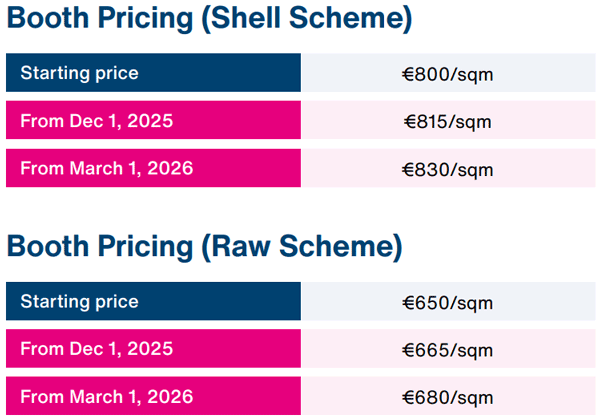Image resolution: width=600 pixels, height=417 pixels.
Task: Click Shell Scheme 'From March 1, 2026' row label
Action: [x=153, y=168]
